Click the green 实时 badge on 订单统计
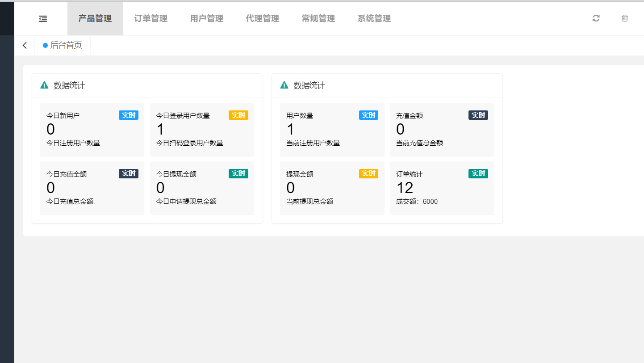 pos(478,173)
